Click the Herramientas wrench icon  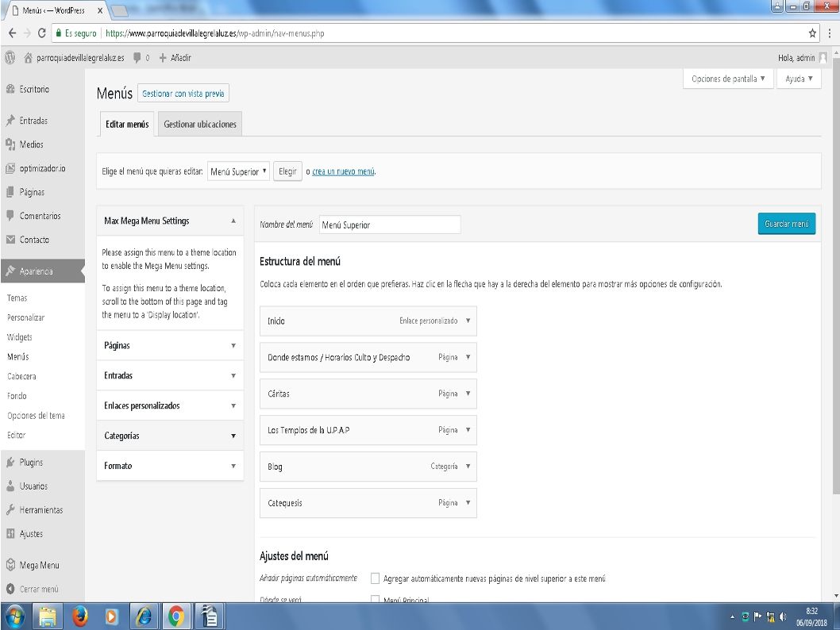pyautogui.click(x=10, y=509)
